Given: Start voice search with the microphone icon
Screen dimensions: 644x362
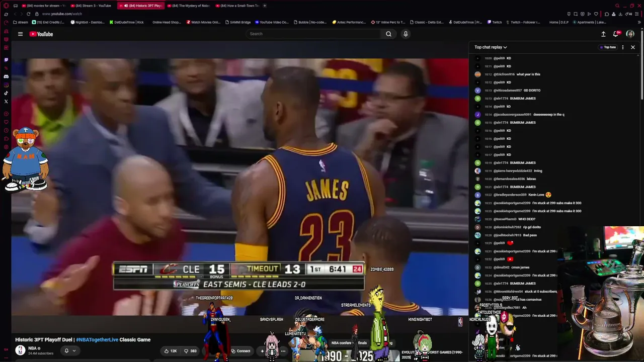Looking at the screenshot, I should (x=406, y=34).
